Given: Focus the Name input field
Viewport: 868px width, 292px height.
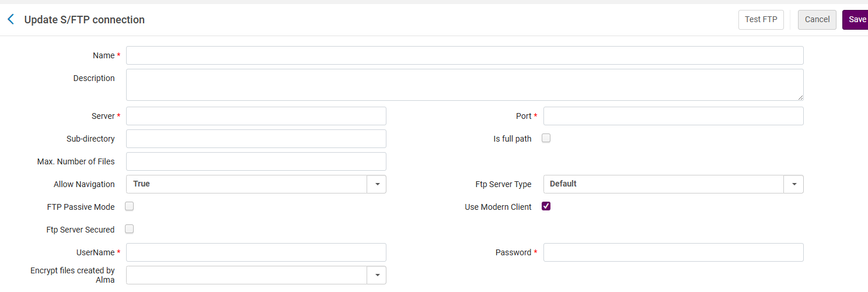Looking at the screenshot, I should [465, 55].
